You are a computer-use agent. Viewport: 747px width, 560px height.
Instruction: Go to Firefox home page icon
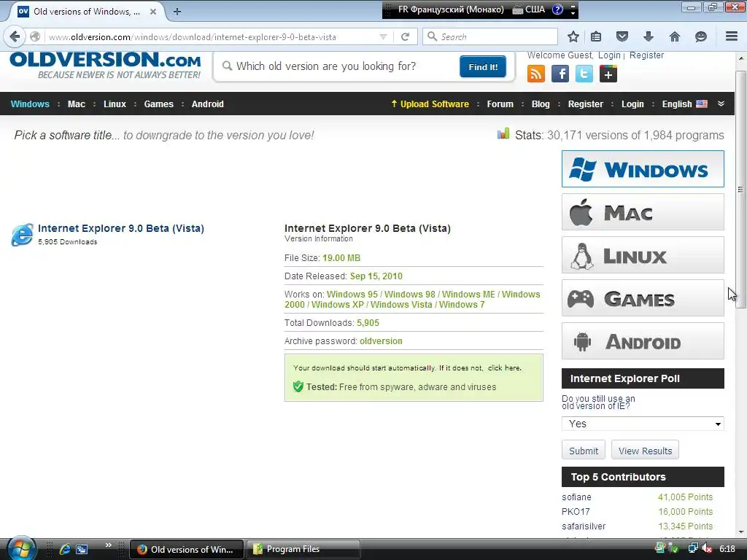point(675,36)
